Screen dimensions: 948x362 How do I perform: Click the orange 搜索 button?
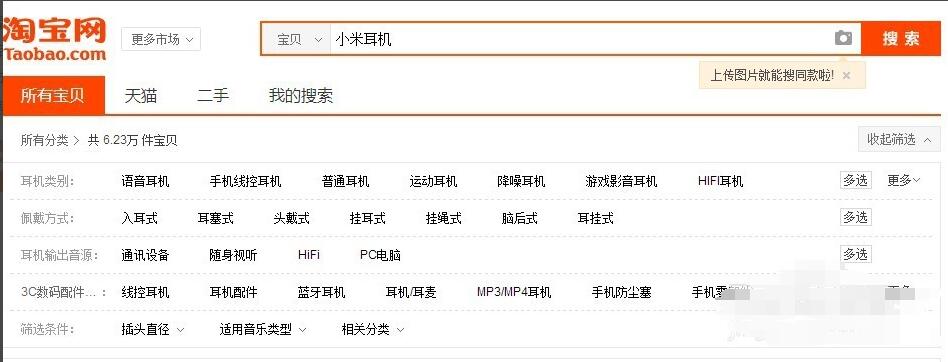[x=901, y=39]
